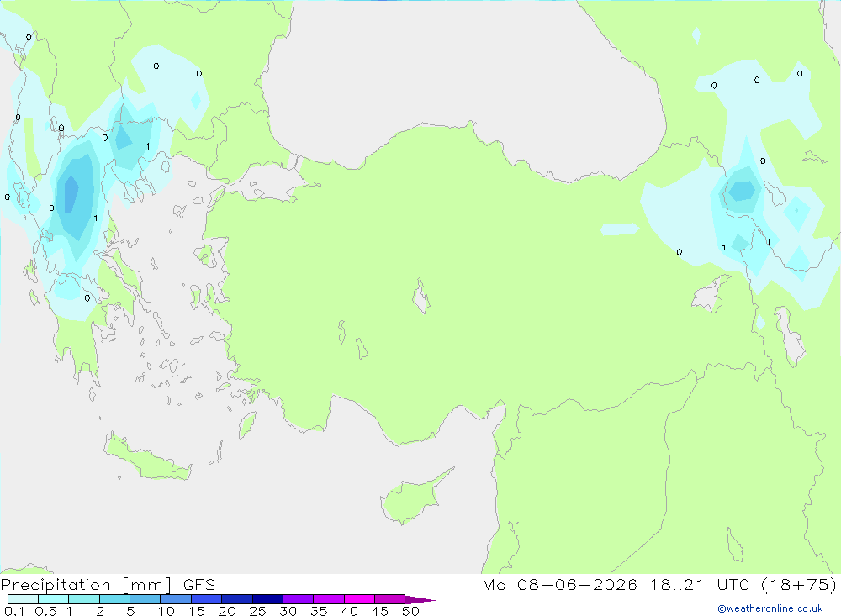Image resolution: width=841 pixels, height=616 pixels.
Task: Pick the 25–30 mm legend color swatch
Action: [x=267, y=599]
